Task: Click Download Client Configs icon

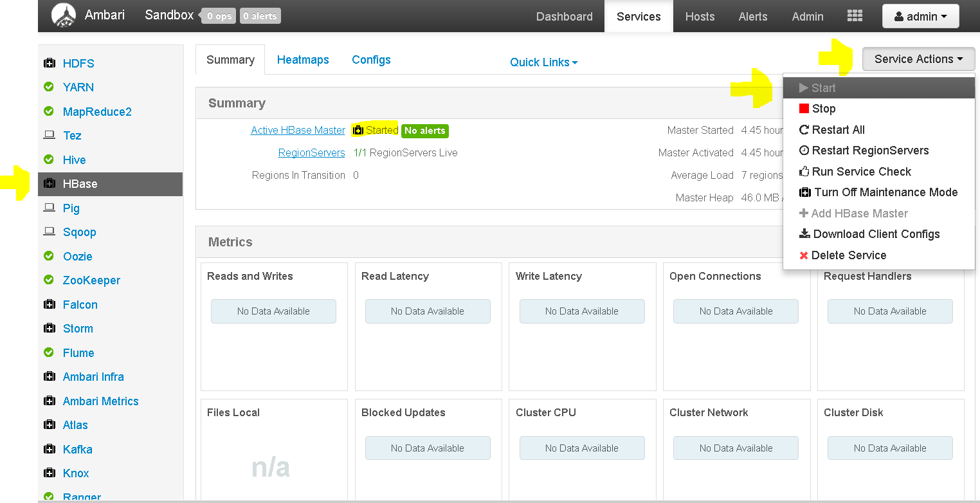Action: (x=804, y=233)
